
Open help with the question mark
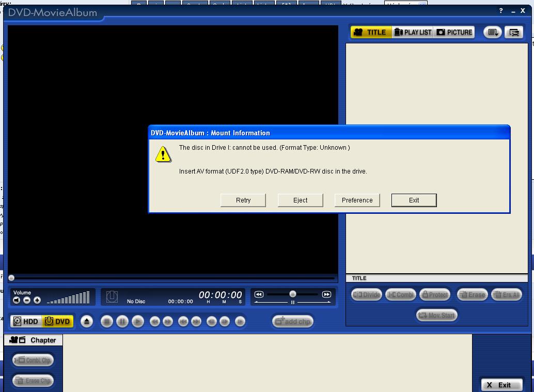tap(500, 11)
